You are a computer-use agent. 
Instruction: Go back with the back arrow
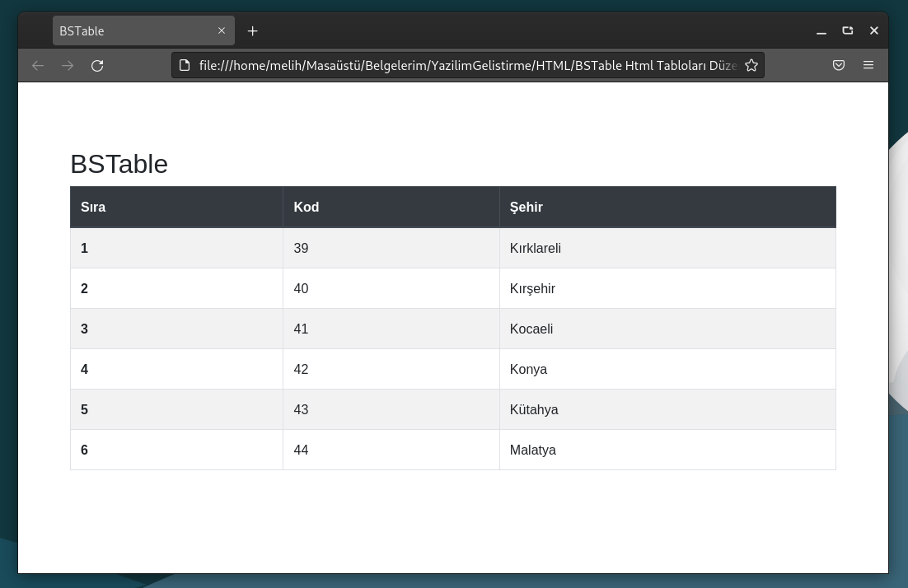tap(38, 65)
